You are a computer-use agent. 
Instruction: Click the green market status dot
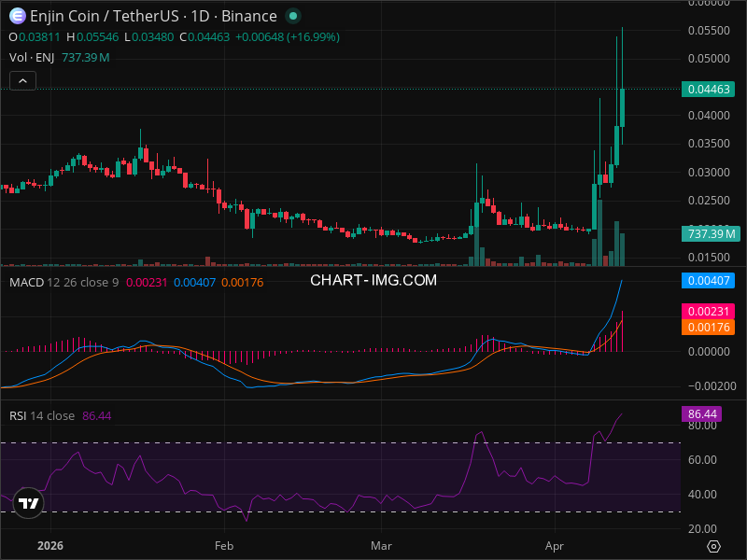click(x=293, y=16)
